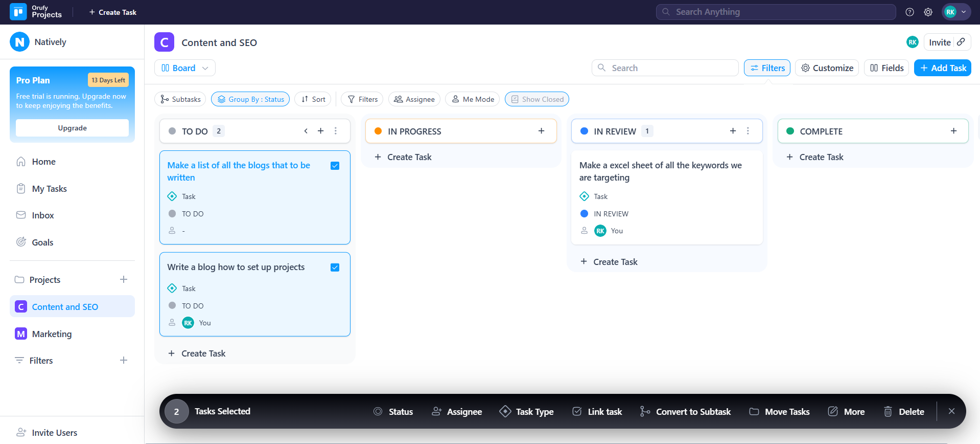Viewport: 980px width, 444px height.
Task: Dismiss the selection bar with the X icon
Action: 951,411
